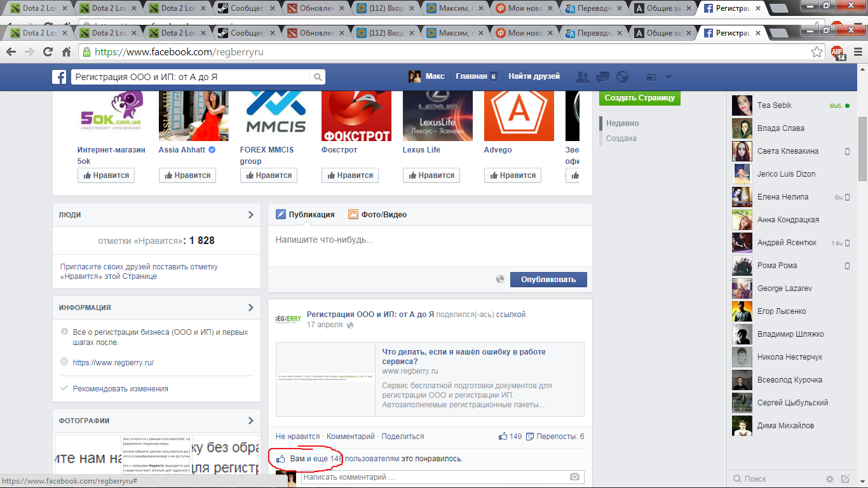Open the account menu dropdown arrow
The image size is (868, 488).
(668, 77)
